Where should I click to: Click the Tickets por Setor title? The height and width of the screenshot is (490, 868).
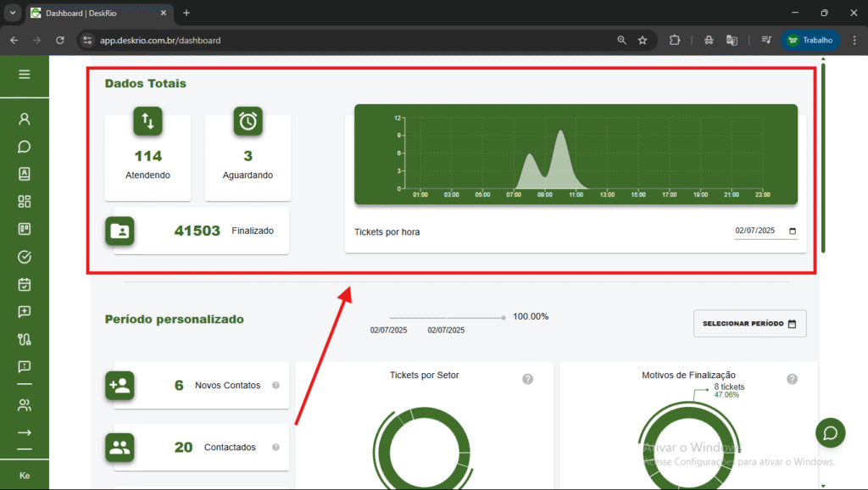[425, 376]
